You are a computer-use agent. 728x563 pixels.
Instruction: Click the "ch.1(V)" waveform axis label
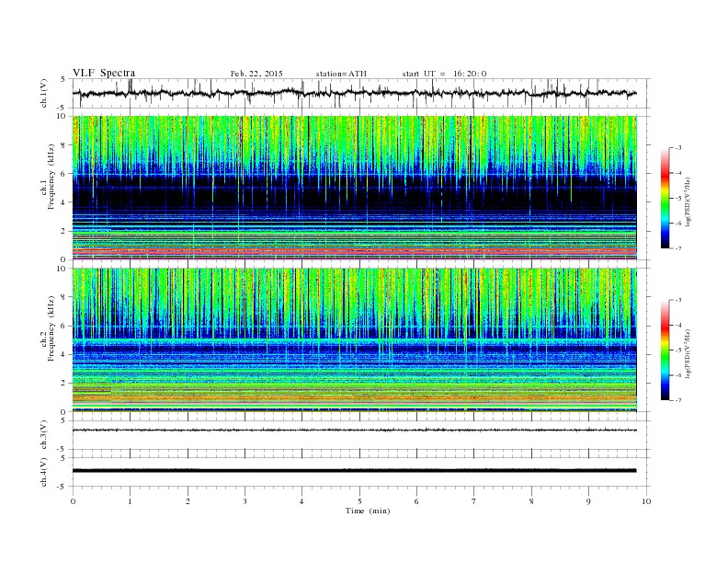click(44, 93)
